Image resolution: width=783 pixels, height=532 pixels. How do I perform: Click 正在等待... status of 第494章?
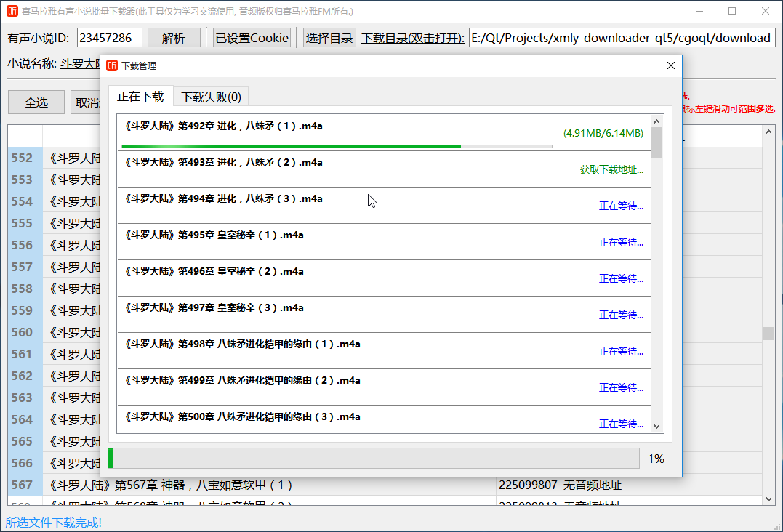coord(621,206)
